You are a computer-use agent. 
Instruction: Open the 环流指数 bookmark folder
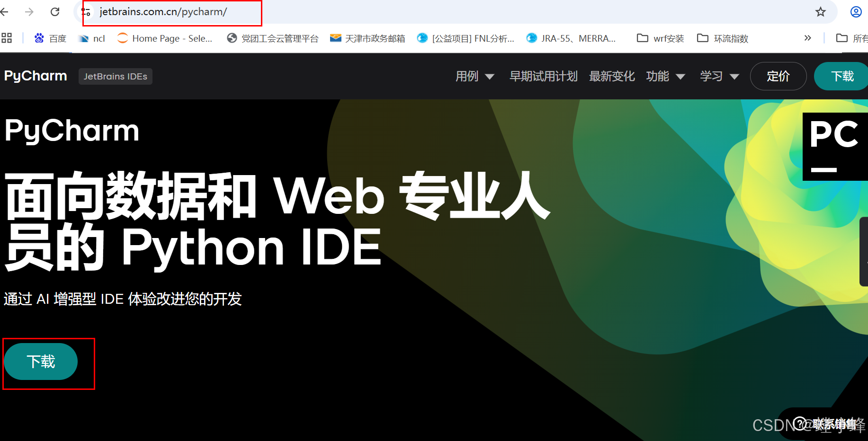723,38
